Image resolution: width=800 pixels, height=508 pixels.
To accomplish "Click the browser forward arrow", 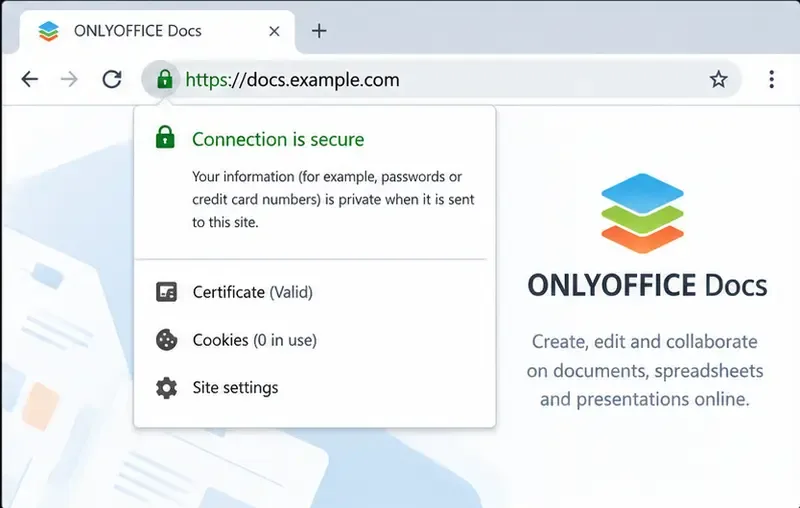I will [x=69, y=79].
